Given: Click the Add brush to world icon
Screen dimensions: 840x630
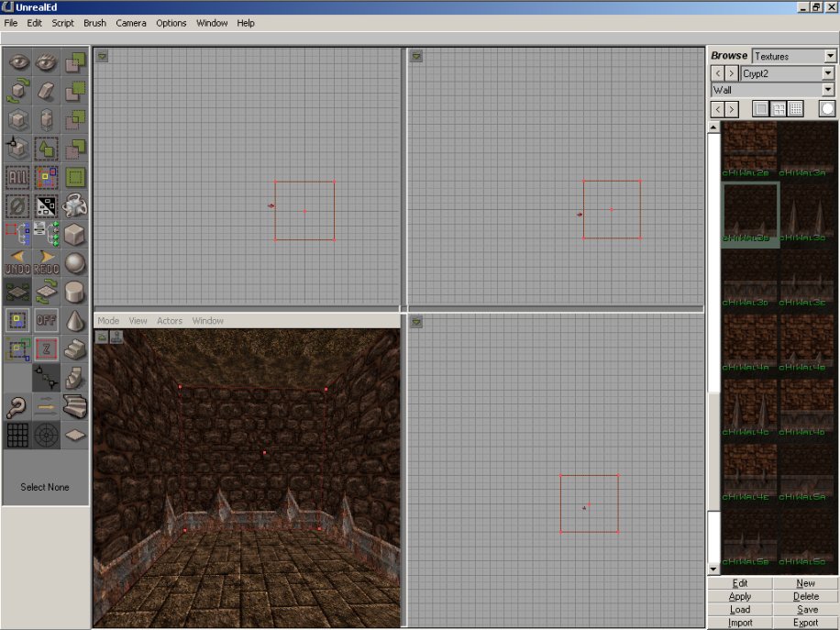Looking at the screenshot, I should tap(74, 62).
